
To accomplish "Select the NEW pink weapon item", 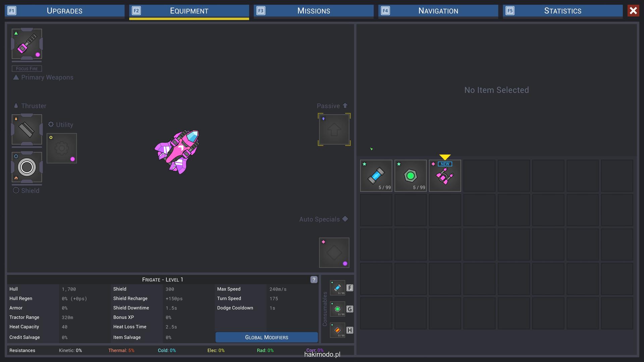I will click(x=445, y=176).
